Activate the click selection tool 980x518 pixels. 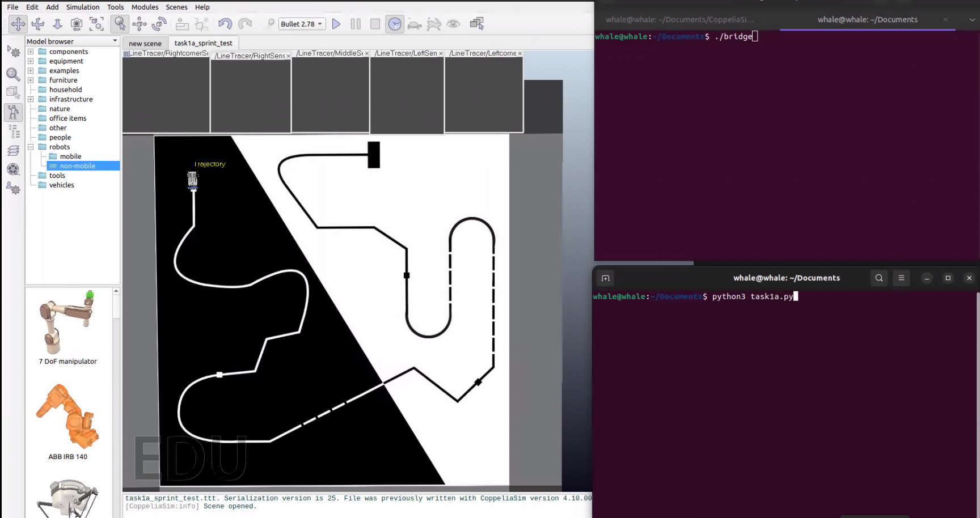(120, 24)
